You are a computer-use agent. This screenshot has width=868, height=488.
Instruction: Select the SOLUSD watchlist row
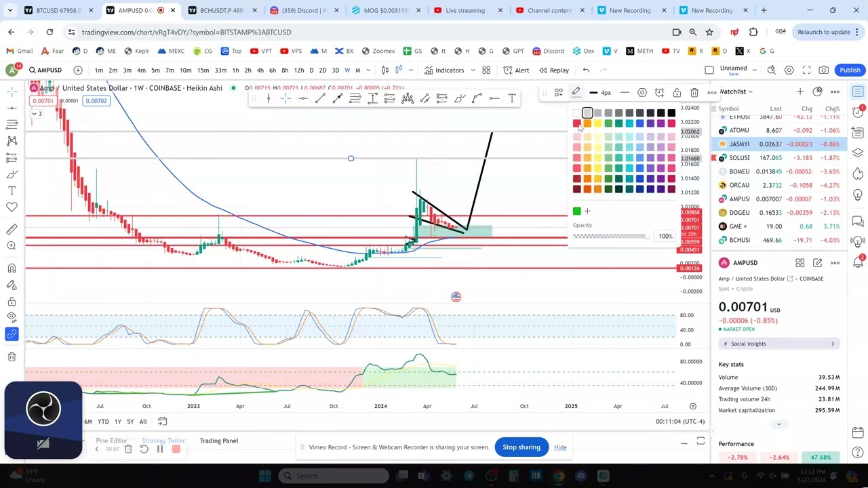click(x=779, y=158)
